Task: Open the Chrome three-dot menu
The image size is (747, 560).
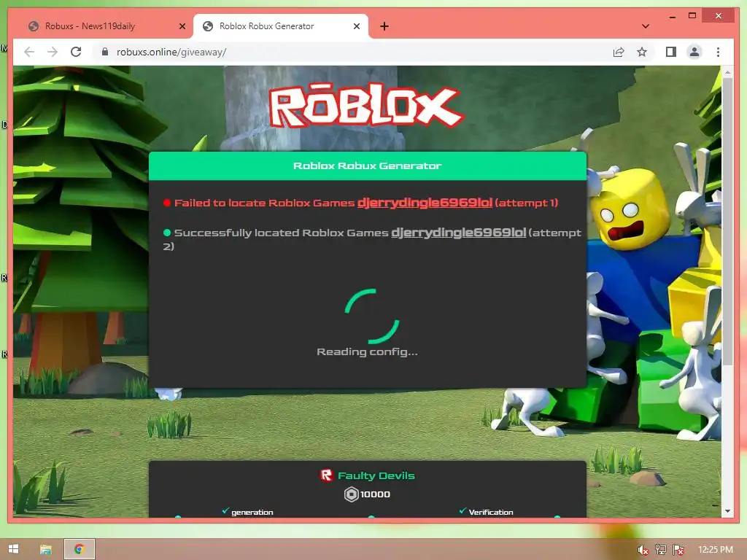Action: click(x=718, y=52)
